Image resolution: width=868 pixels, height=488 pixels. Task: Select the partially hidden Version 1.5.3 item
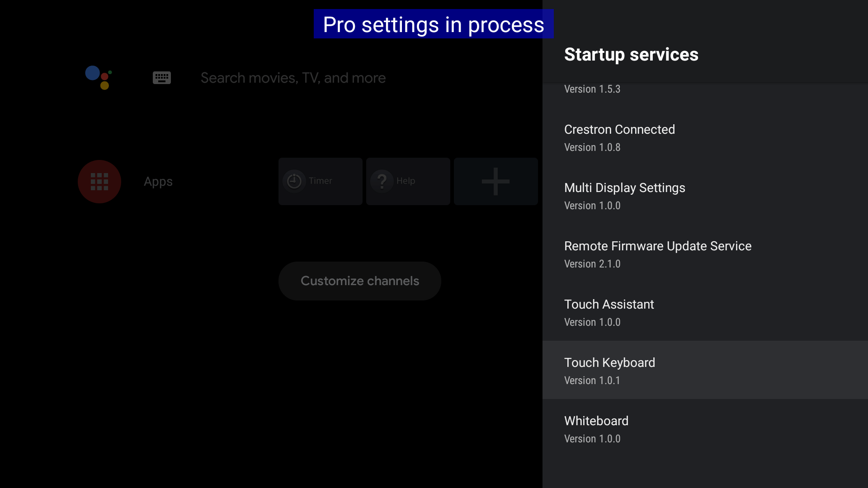coord(592,89)
